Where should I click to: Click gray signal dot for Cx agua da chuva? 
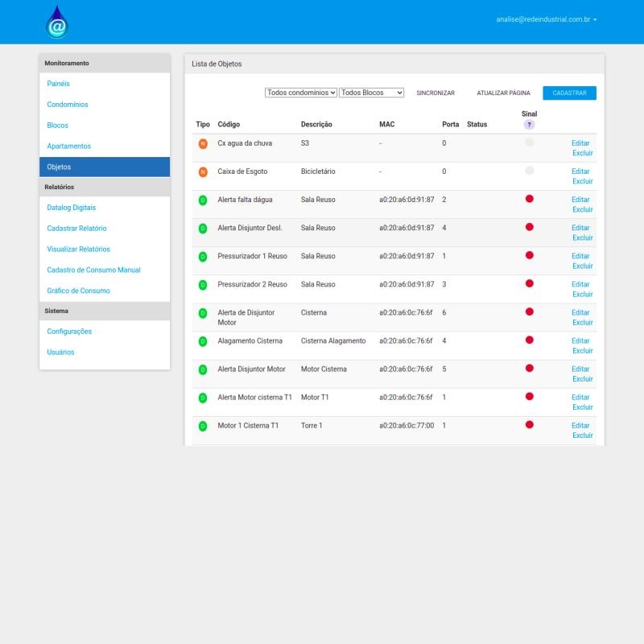(x=529, y=142)
